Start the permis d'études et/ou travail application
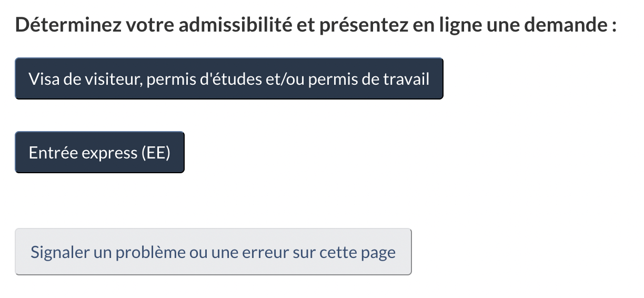The height and width of the screenshot is (298, 644). coord(229,78)
